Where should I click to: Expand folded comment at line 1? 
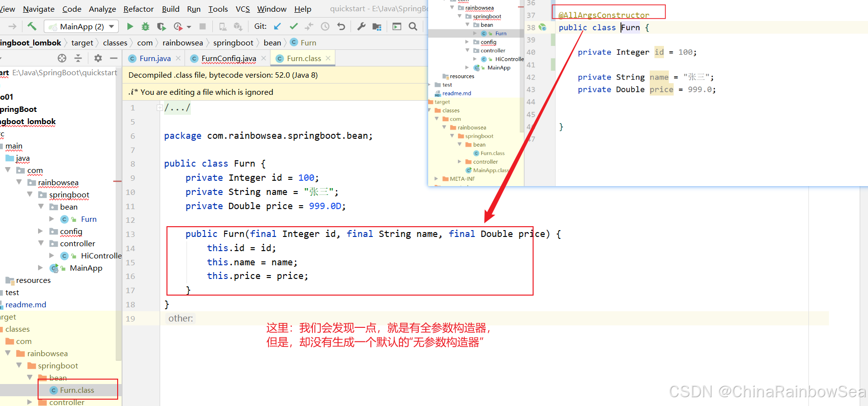pyautogui.click(x=160, y=107)
